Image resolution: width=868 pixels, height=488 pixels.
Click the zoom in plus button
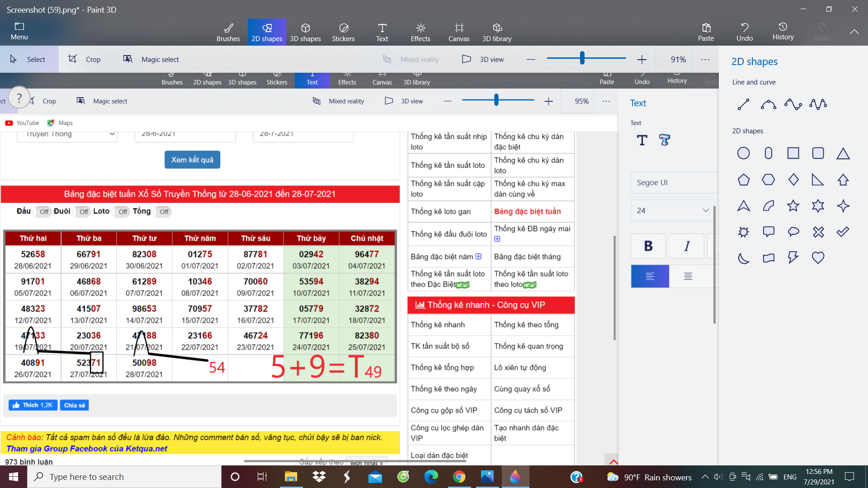642,59
